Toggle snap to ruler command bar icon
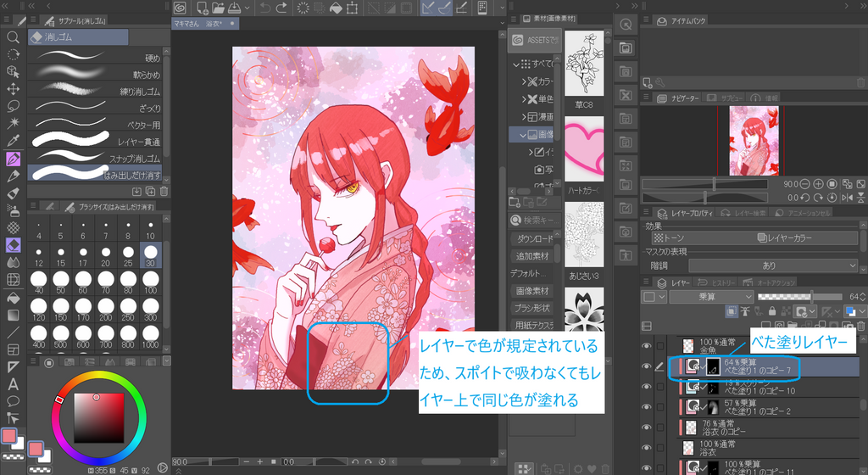868x475 pixels. 428,8
